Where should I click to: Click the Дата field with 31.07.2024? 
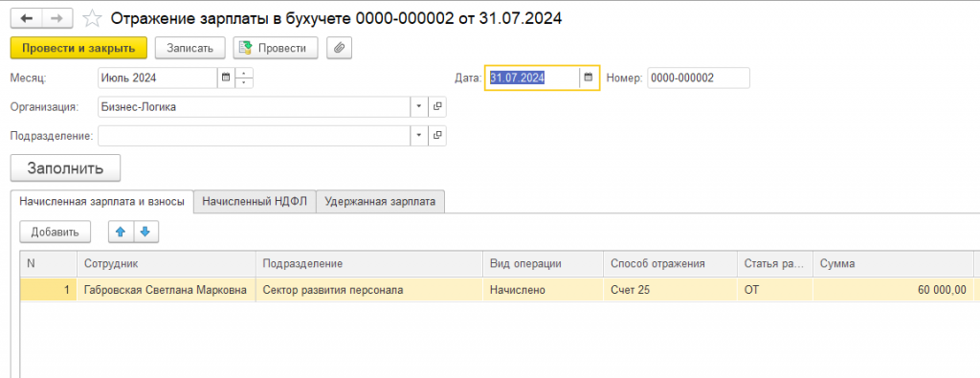[x=532, y=78]
